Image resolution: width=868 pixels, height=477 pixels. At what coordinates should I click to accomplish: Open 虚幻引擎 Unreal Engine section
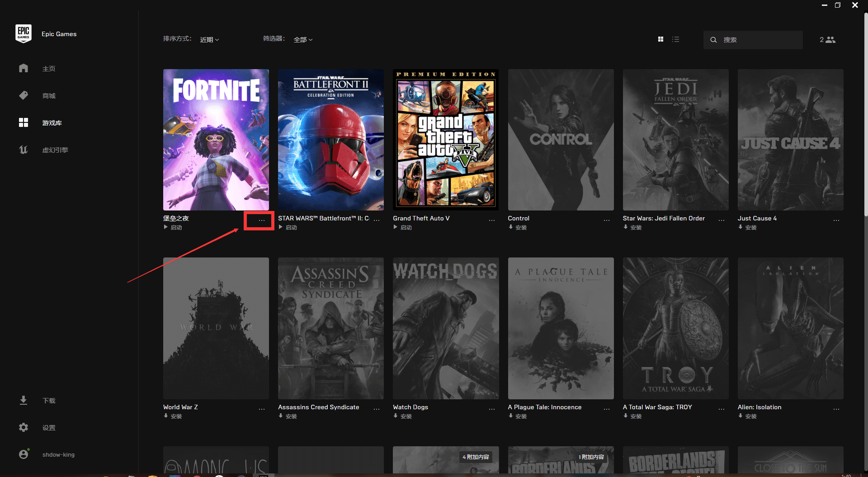click(x=55, y=150)
